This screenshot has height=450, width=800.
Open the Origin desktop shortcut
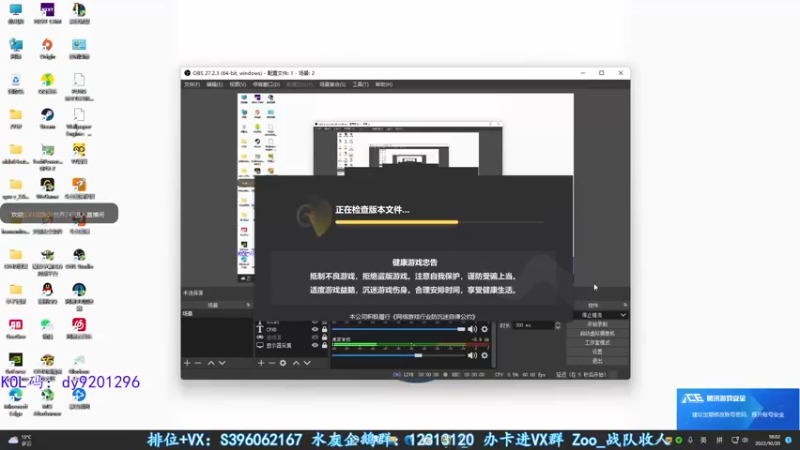(47, 48)
